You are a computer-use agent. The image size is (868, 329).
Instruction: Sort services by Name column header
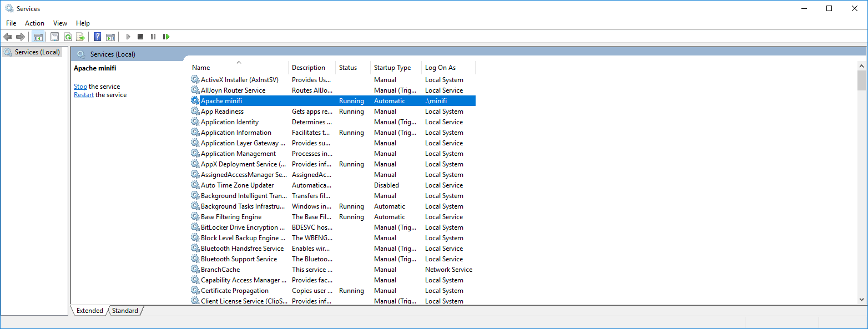point(238,68)
